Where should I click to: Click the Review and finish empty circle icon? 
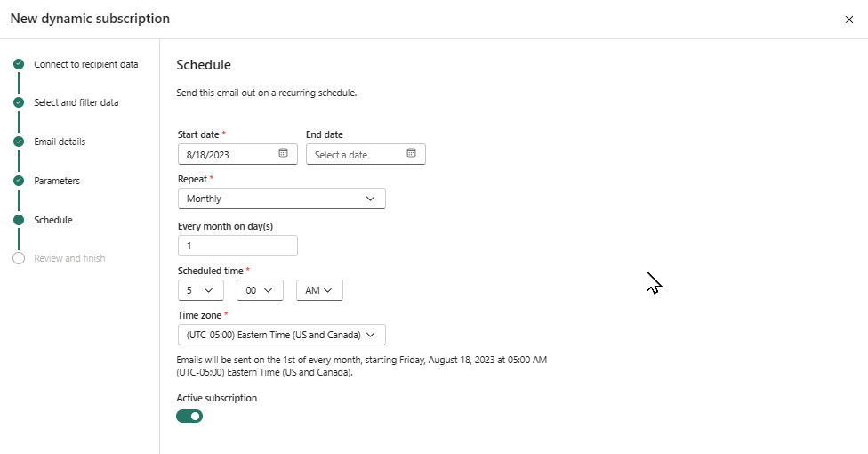coord(19,258)
